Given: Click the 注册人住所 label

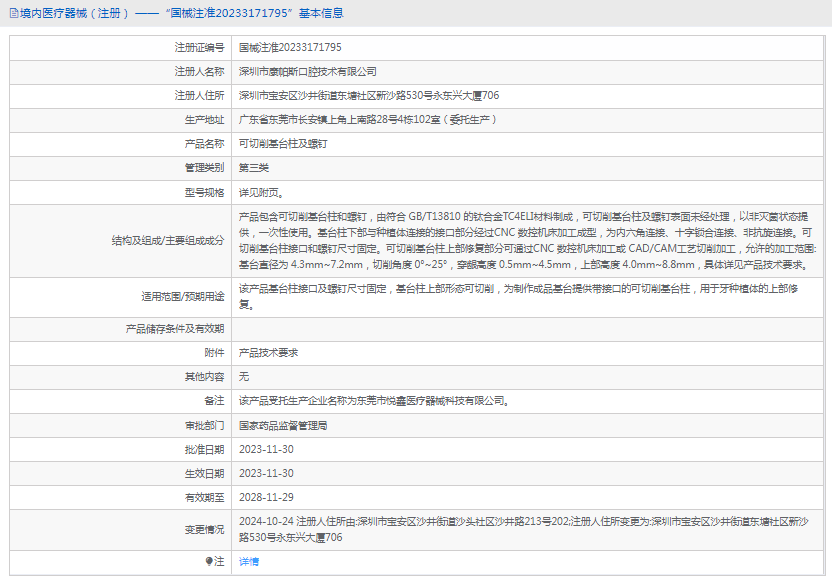Looking at the screenshot, I should [x=200, y=96].
